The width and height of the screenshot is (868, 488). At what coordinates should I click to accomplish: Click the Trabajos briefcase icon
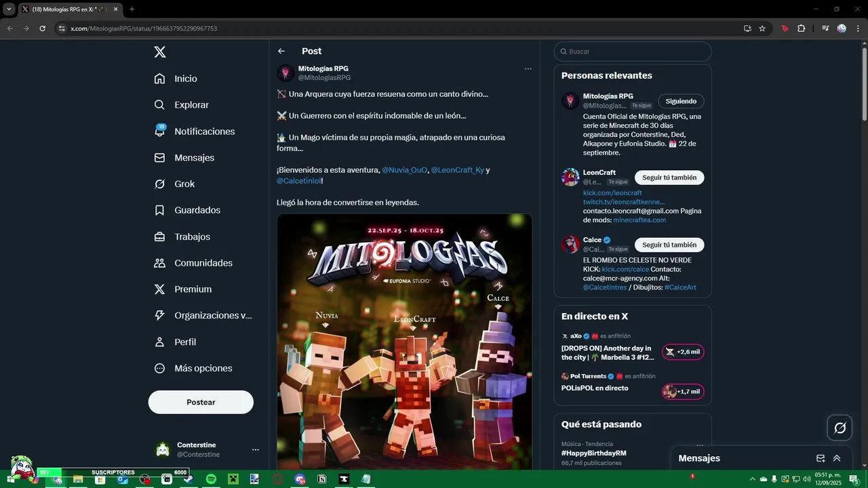click(x=159, y=237)
